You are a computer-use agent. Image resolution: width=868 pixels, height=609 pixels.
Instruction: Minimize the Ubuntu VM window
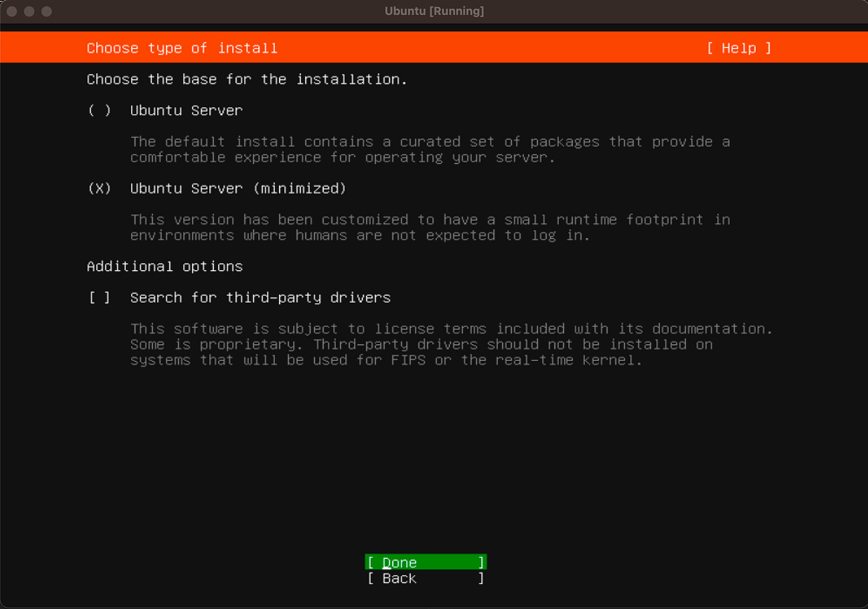(x=29, y=11)
